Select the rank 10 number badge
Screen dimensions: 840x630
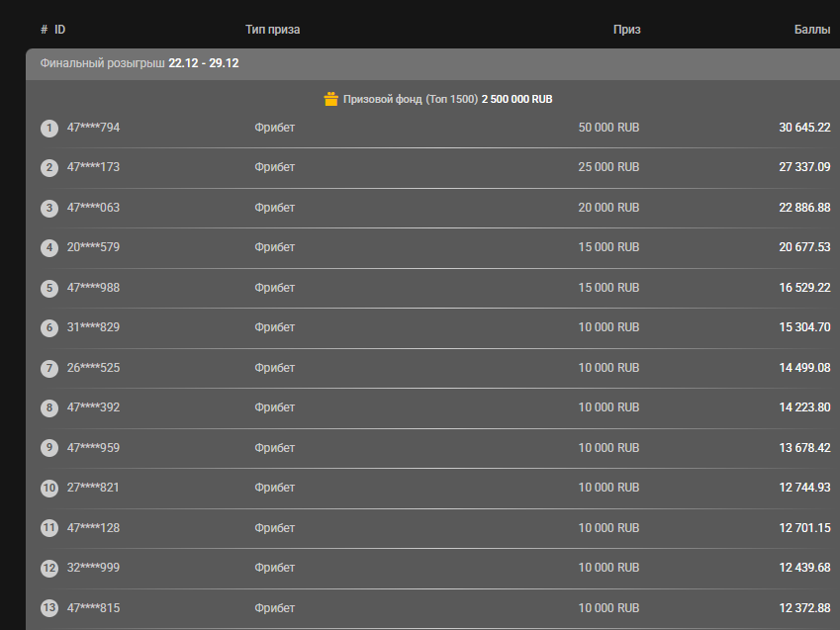point(49,488)
